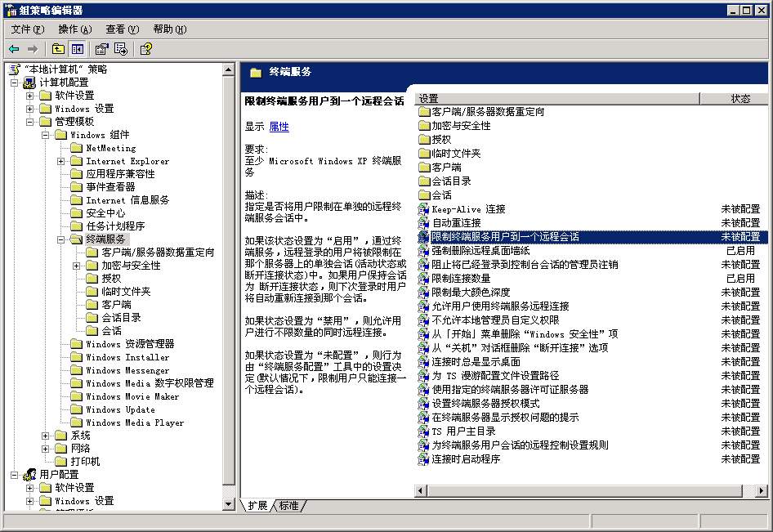
Task: Click the Back navigation arrow icon
Action: pyautogui.click(x=13, y=48)
